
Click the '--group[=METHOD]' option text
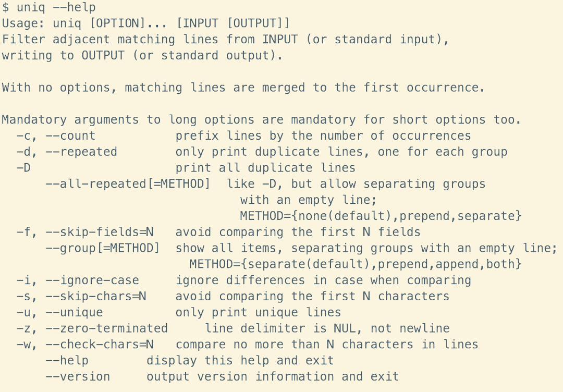point(103,248)
